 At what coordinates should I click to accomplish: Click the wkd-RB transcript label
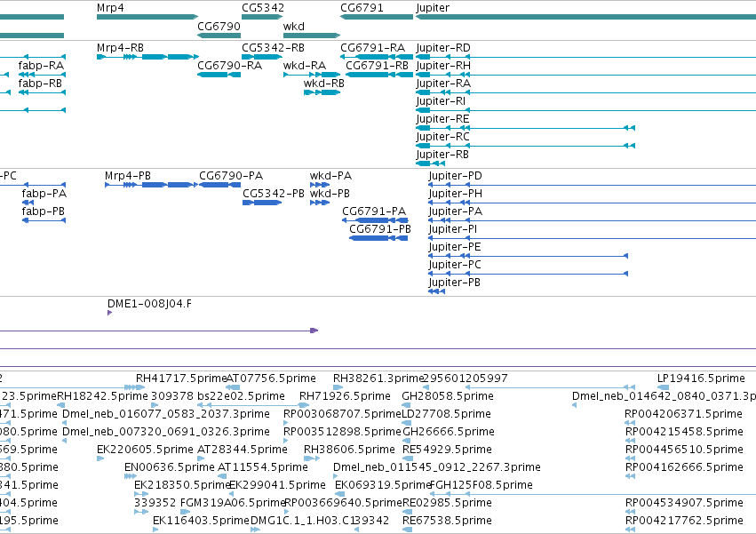point(324,84)
